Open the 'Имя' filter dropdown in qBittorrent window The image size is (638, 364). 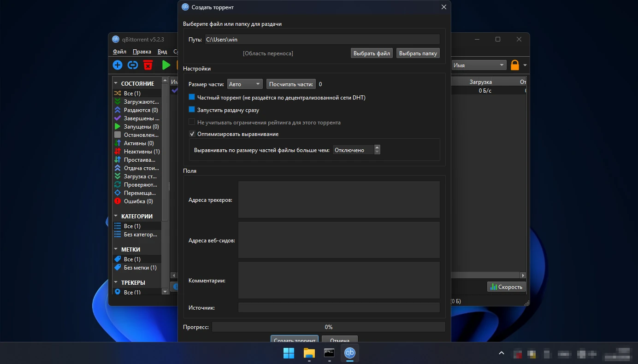tap(479, 65)
